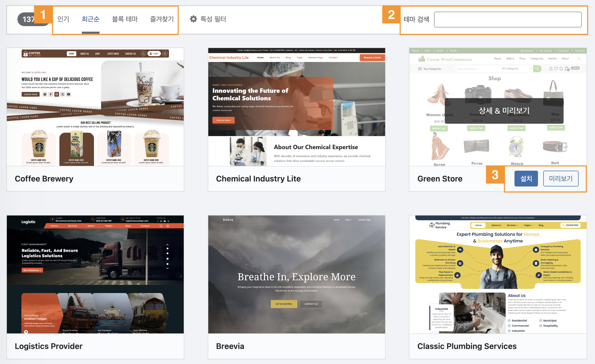Focus the 테마 검색 search field

click(x=508, y=19)
